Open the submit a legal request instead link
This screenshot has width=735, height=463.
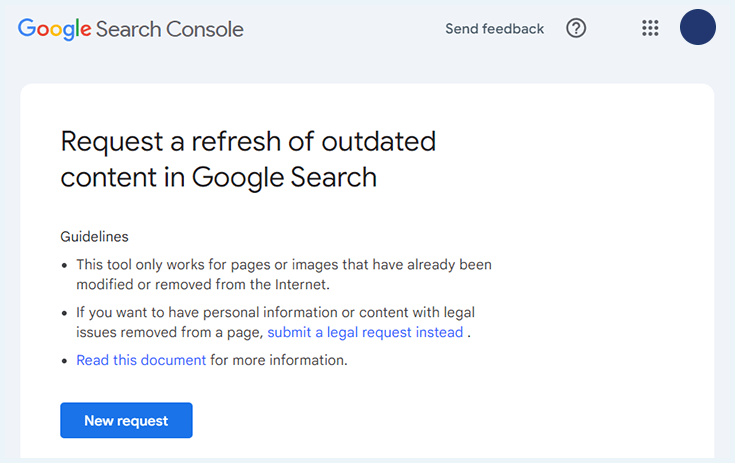coord(365,332)
